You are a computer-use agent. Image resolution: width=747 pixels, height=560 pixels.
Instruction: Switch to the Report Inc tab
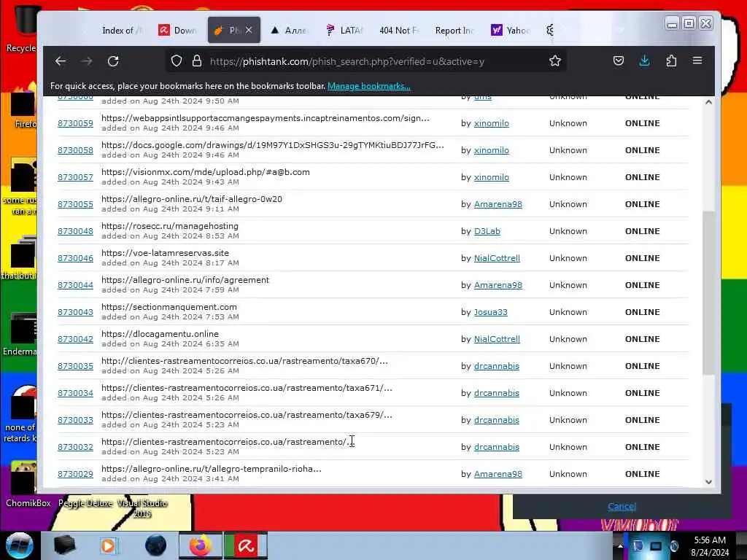click(454, 31)
